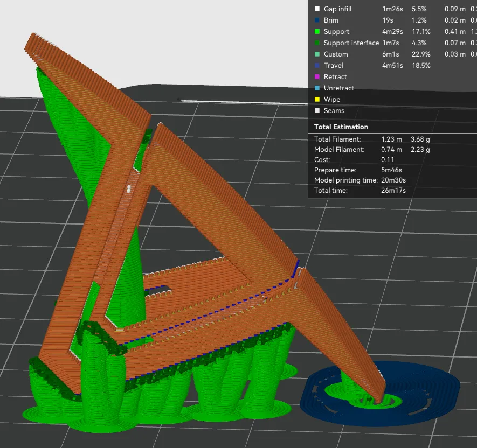Click the Prepare time value 5m46s
Screen dimensions: 477x448
pyautogui.click(x=392, y=170)
